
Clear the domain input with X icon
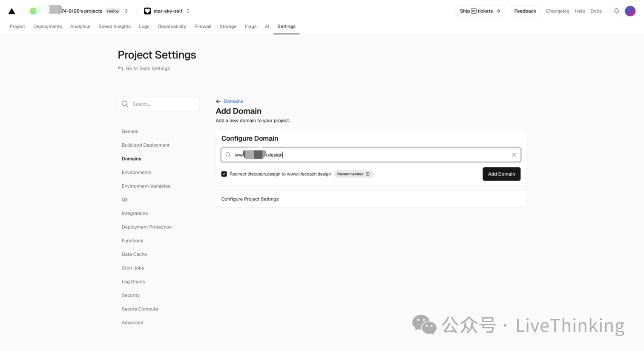pos(514,155)
